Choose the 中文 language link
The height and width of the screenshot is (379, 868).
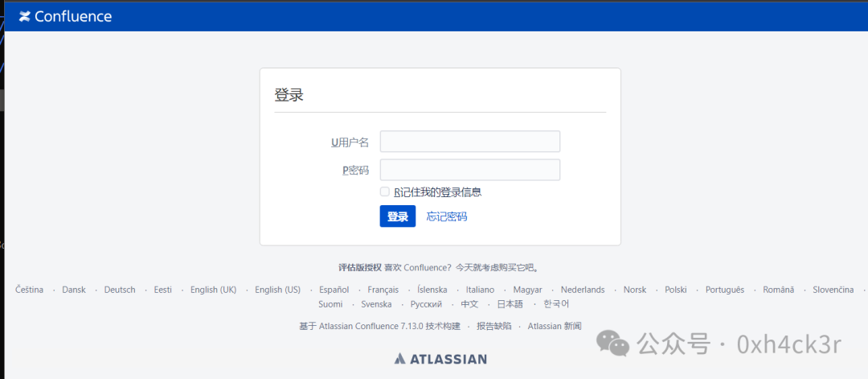tap(469, 304)
